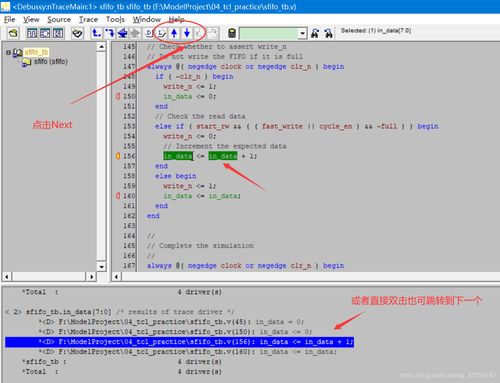Click the blue up-scope arrow icon
This screenshot has height=383, width=500.
point(97,33)
